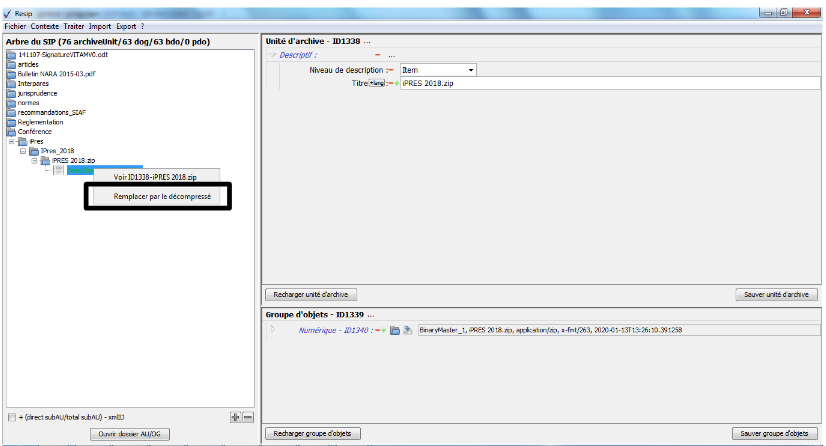Click the open folder icon in the Numérique row
Viewport: 826px width, 446px height.
pyautogui.click(x=395, y=329)
